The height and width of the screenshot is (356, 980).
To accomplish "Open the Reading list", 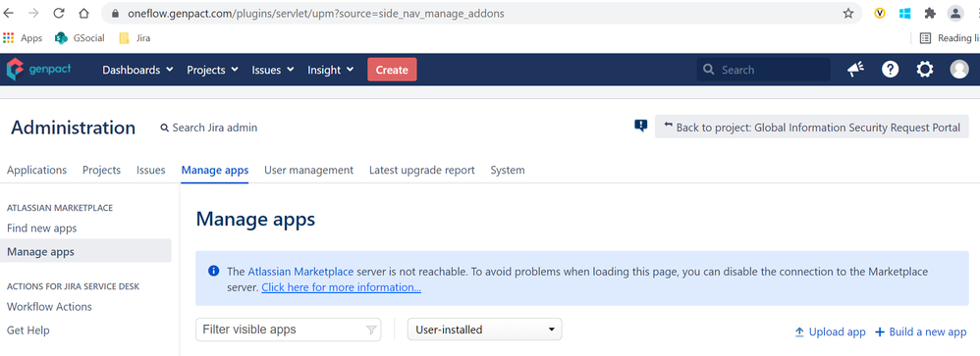I will [x=950, y=38].
